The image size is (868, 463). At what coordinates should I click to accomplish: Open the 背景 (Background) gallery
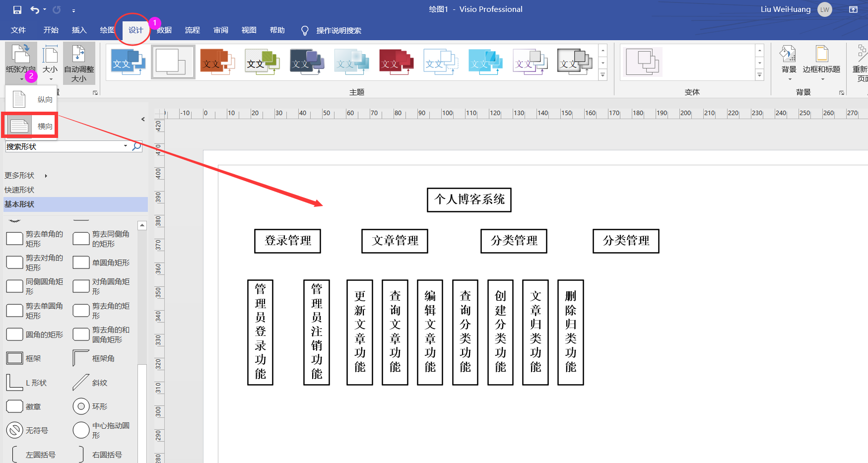(788, 62)
